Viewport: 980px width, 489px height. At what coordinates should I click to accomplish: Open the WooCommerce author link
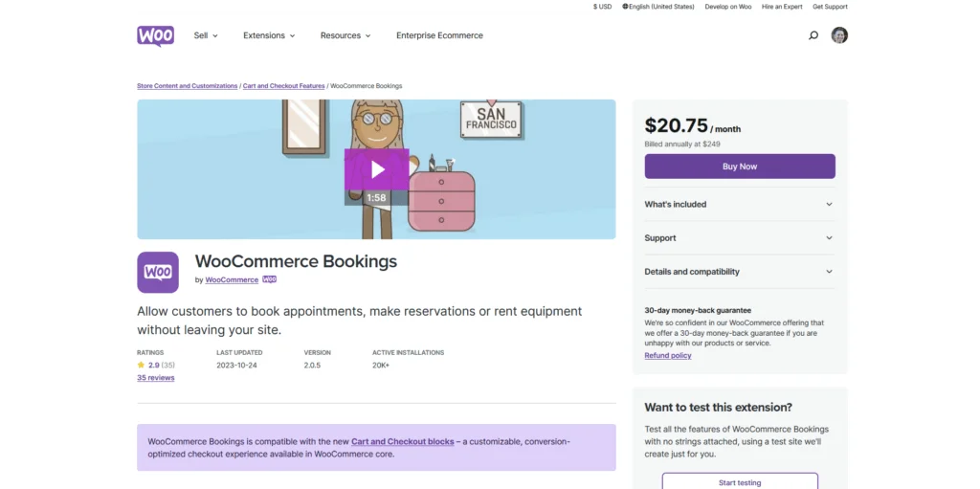tap(232, 280)
